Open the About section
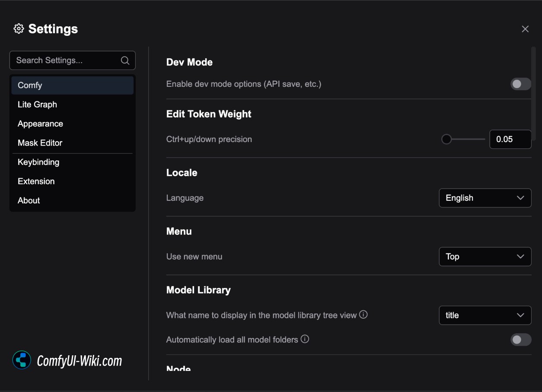This screenshot has height=392, width=542. pyautogui.click(x=73, y=201)
